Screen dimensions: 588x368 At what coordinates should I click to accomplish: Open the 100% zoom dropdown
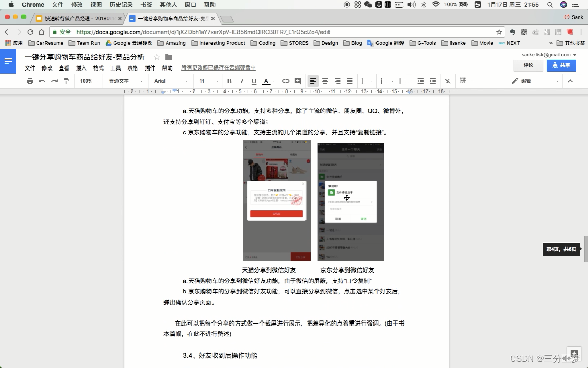89,81
